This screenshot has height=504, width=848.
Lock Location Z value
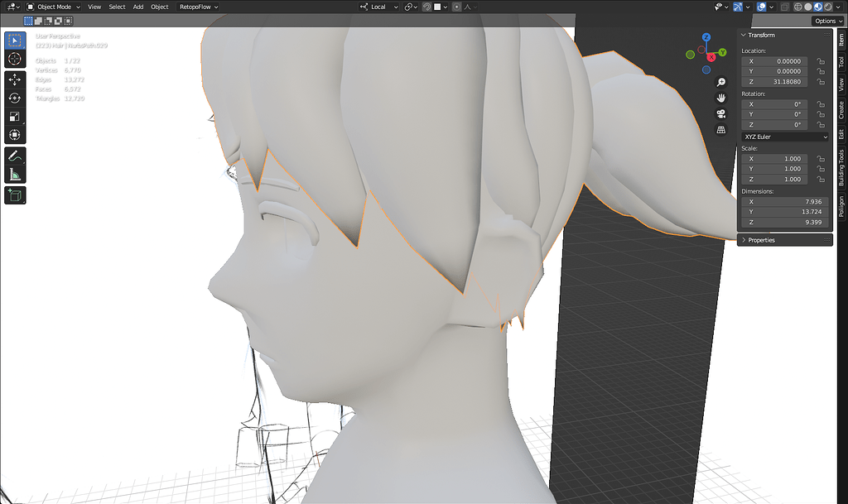click(x=821, y=82)
